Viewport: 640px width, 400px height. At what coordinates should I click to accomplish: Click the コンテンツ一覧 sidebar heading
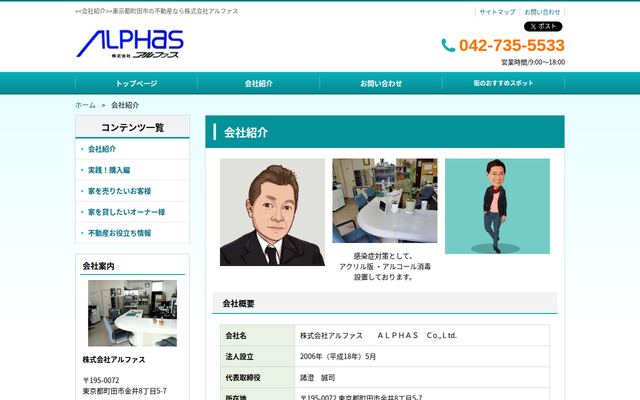tap(133, 127)
